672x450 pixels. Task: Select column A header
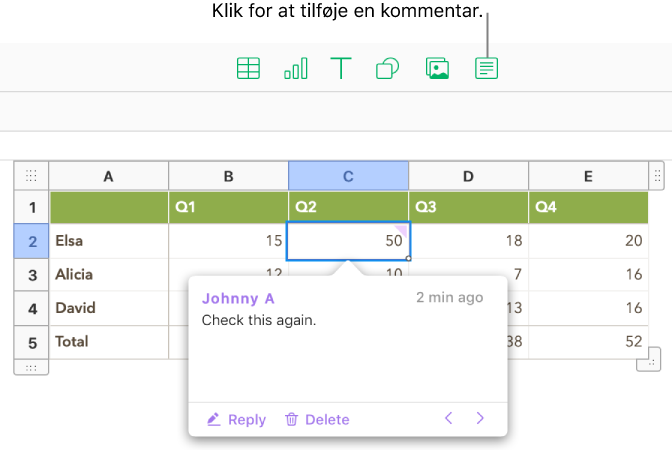[x=109, y=176]
